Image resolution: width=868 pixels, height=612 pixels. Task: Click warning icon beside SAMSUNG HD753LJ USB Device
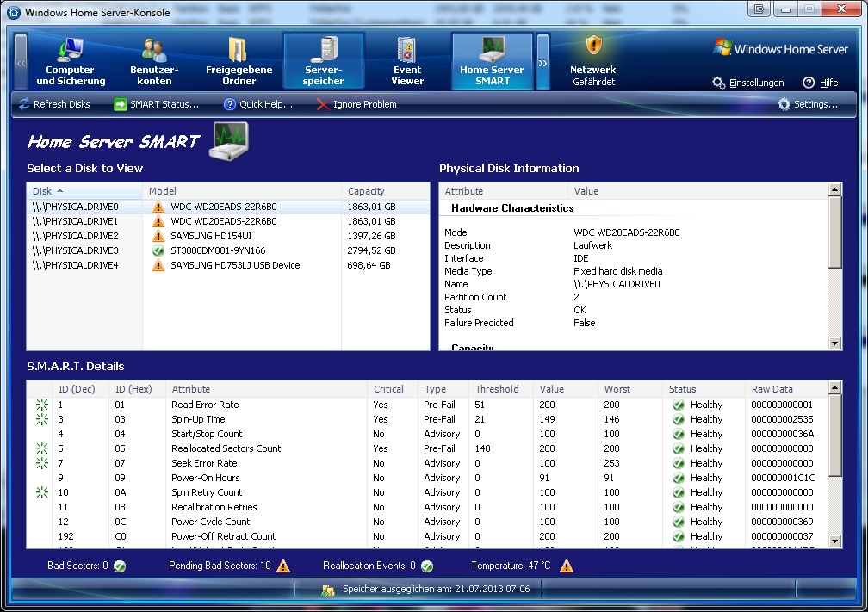(158, 266)
